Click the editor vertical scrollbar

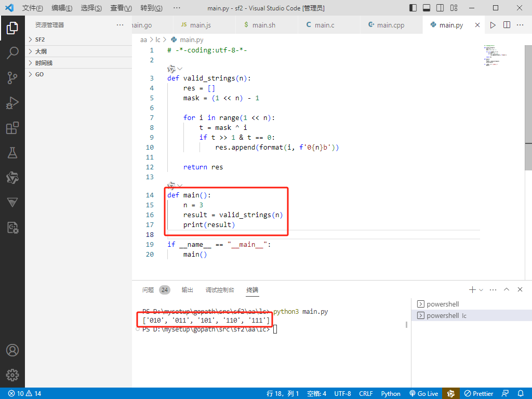528,108
